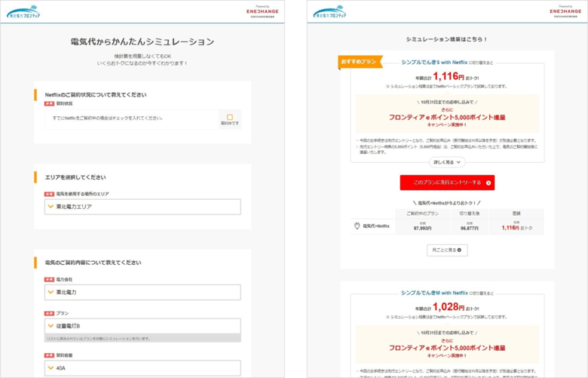Click the 97,993円 current plan cost cell
Screen dimensions: 588x378
(x=422, y=226)
